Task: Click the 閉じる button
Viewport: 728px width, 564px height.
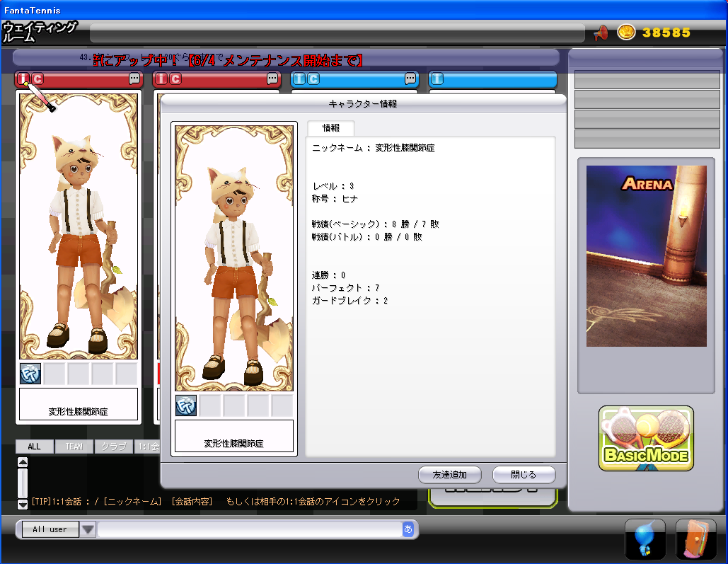Action: [x=524, y=475]
